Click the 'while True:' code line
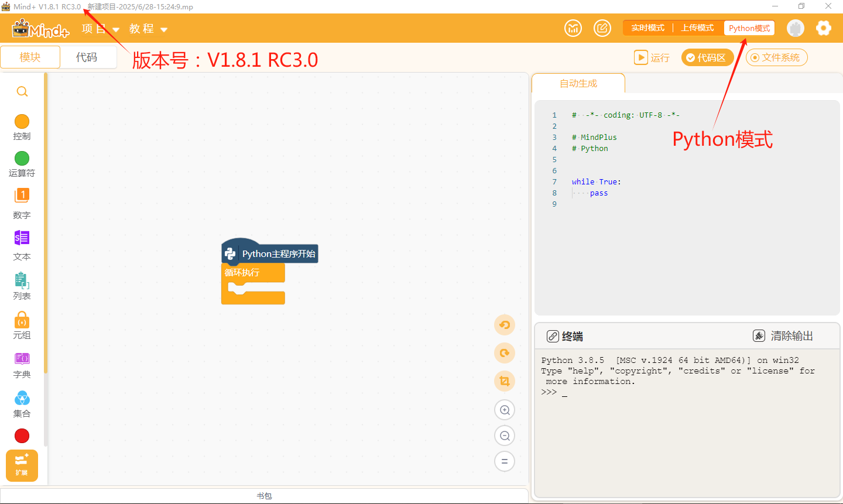Image resolution: width=843 pixels, height=504 pixels. [x=597, y=182]
